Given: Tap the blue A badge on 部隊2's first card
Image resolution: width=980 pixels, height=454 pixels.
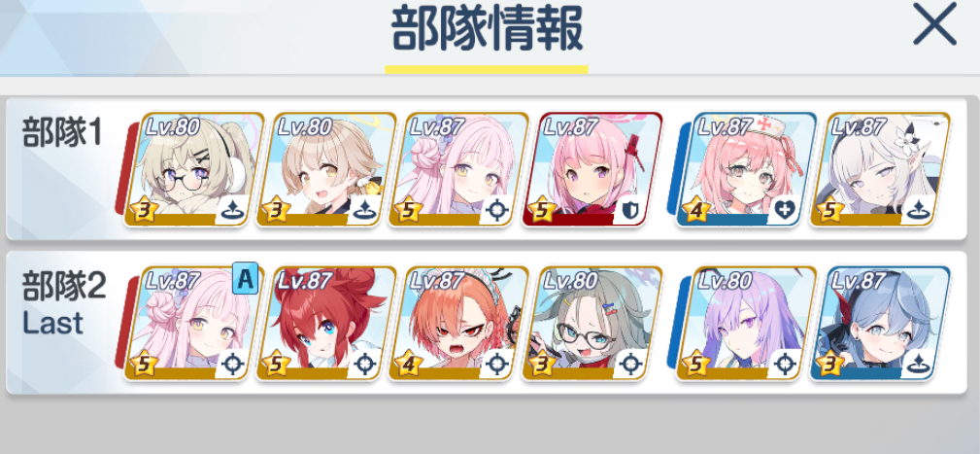Looking at the screenshot, I should pyautogui.click(x=245, y=280).
